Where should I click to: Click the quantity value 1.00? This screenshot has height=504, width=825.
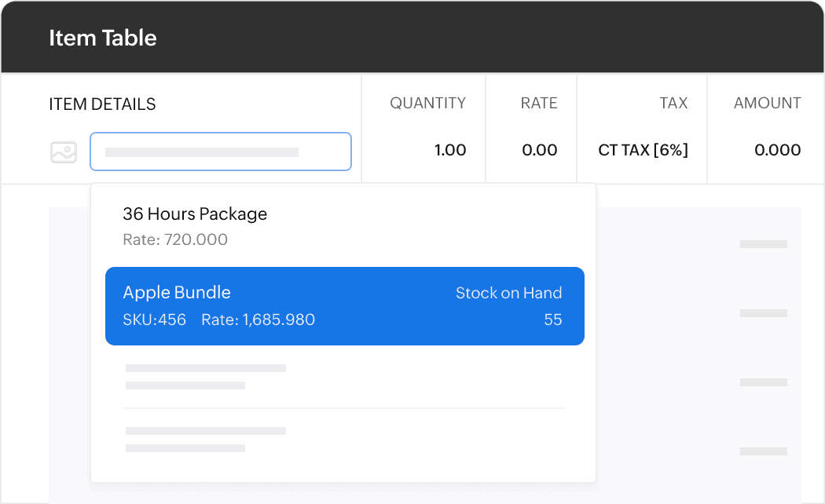[450, 149]
